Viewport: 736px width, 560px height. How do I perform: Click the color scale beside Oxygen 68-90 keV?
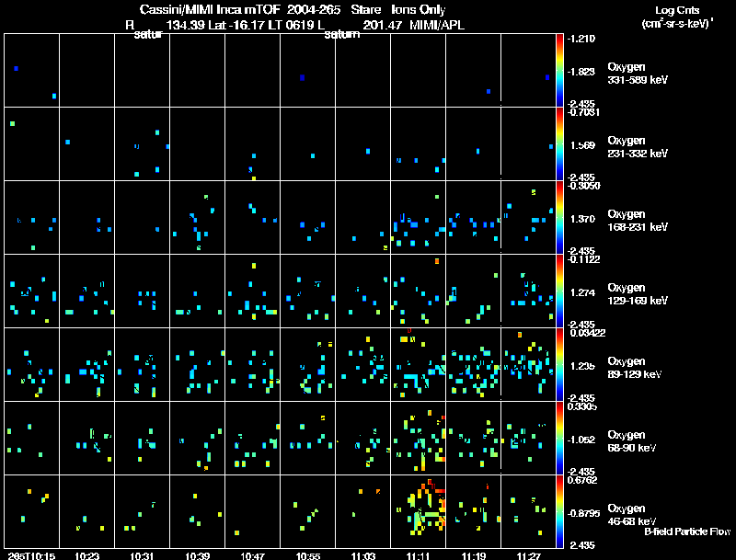[x=559, y=438]
